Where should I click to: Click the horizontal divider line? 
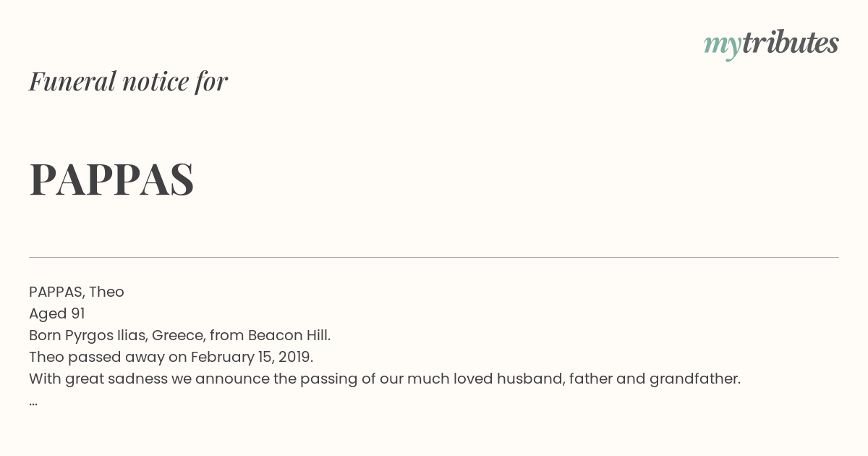(434, 257)
